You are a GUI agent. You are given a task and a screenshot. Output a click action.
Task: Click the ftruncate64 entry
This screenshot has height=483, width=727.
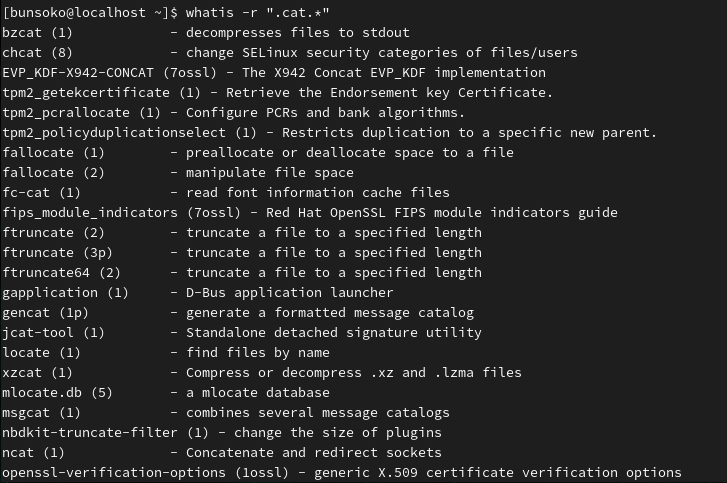pyautogui.click(x=46, y=273)
